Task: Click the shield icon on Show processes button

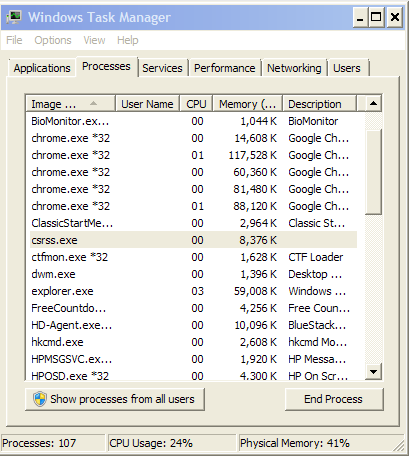Action: (40, 399)
